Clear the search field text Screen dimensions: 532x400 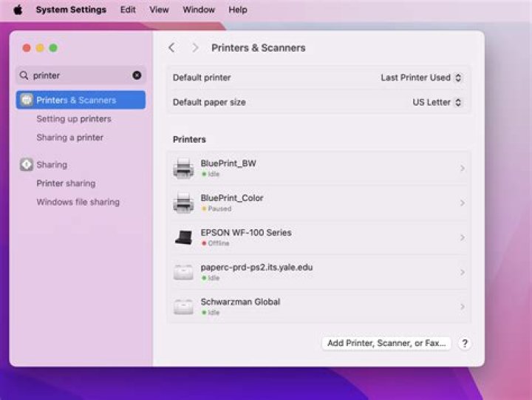point(137,75)
